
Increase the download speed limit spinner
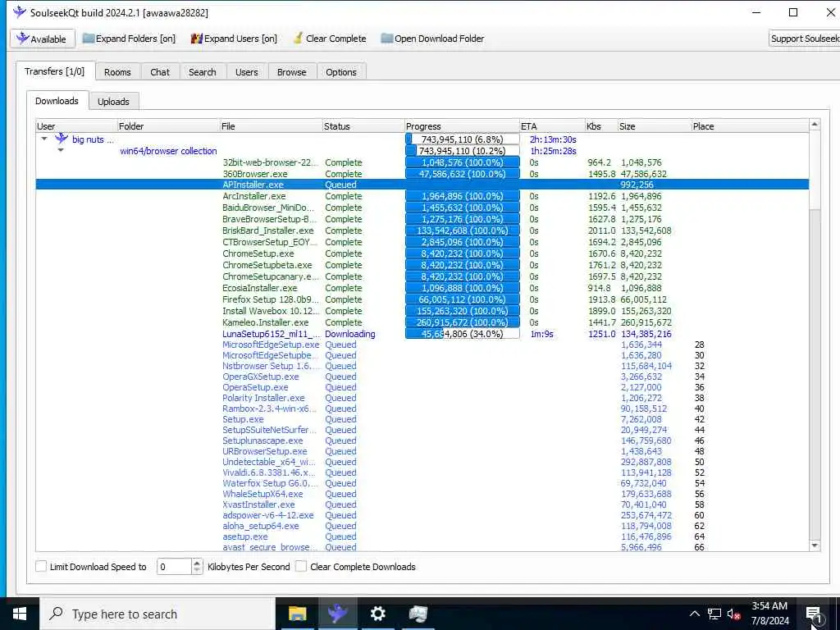pyautogui.click(x=197, y=563)
